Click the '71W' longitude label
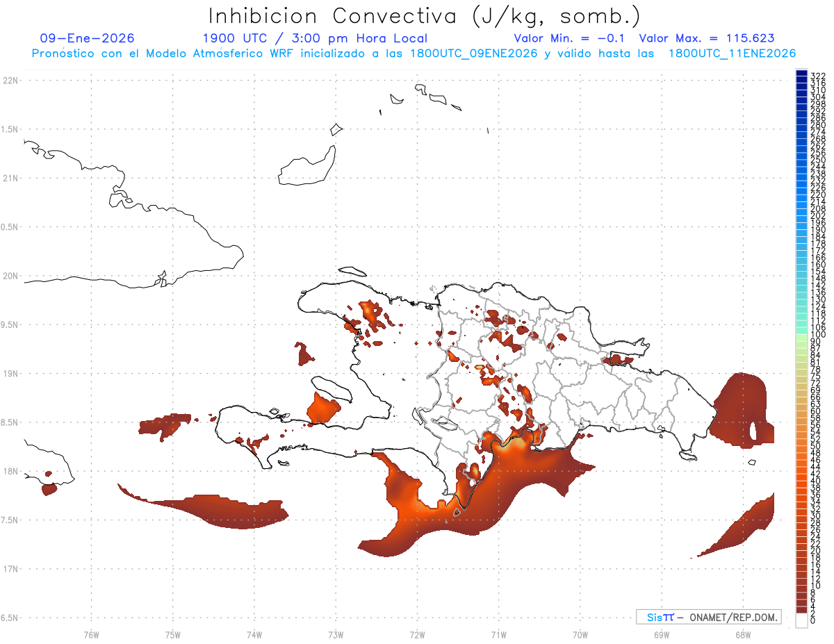834x644 pixels. click(498, 634)
